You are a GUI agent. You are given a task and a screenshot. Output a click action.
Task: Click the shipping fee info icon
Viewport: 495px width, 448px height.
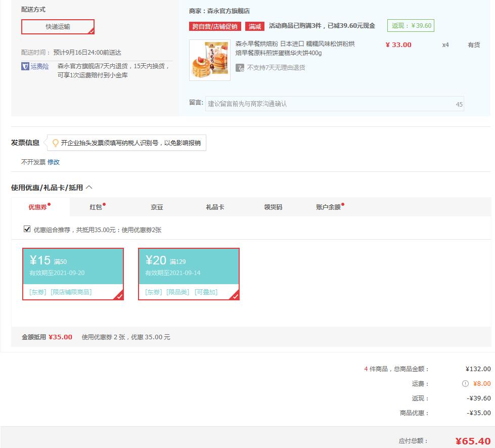click(x=465, y=384)
